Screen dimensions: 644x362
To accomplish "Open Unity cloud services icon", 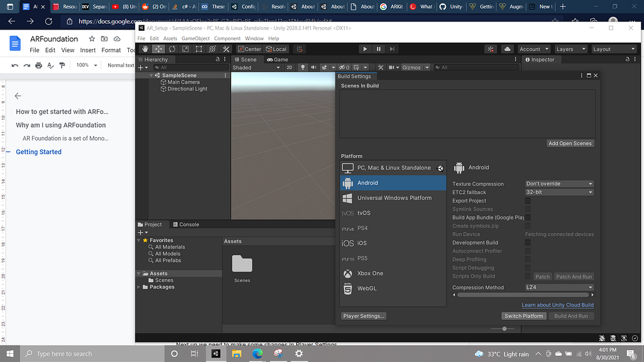I will click(508, 49).
